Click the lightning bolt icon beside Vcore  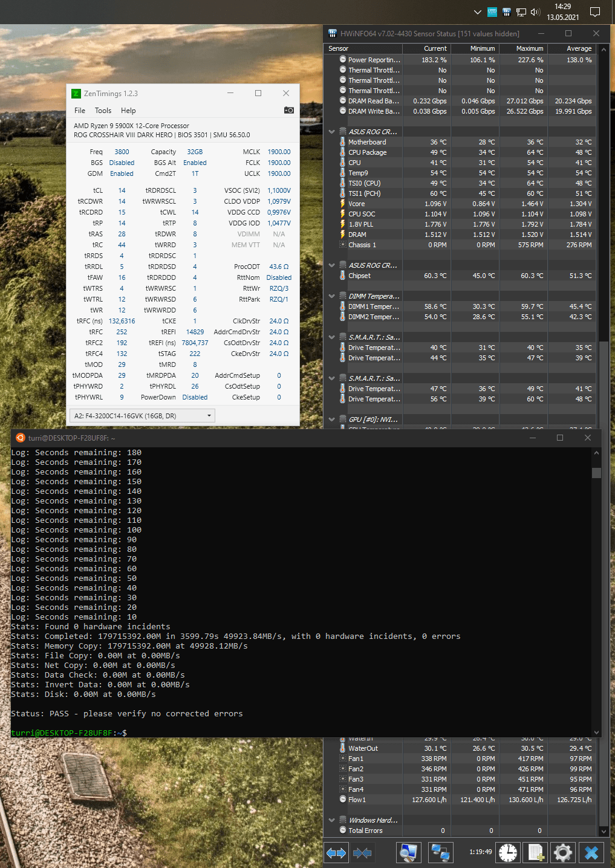[343, 204]
